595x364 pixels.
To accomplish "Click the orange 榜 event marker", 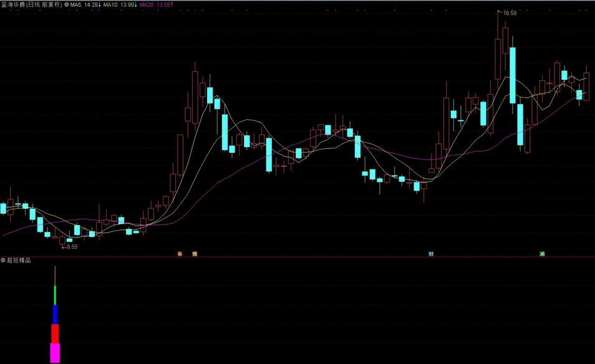I will pos(195,254).
